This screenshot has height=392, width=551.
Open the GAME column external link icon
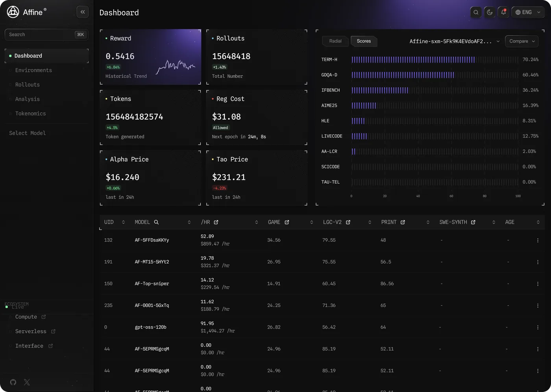tap(287, 222)
